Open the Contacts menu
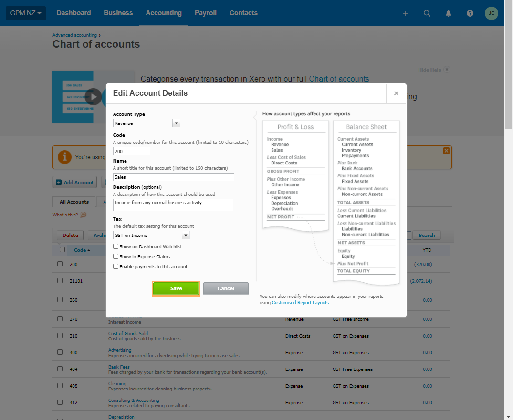 tap(243, 13)
